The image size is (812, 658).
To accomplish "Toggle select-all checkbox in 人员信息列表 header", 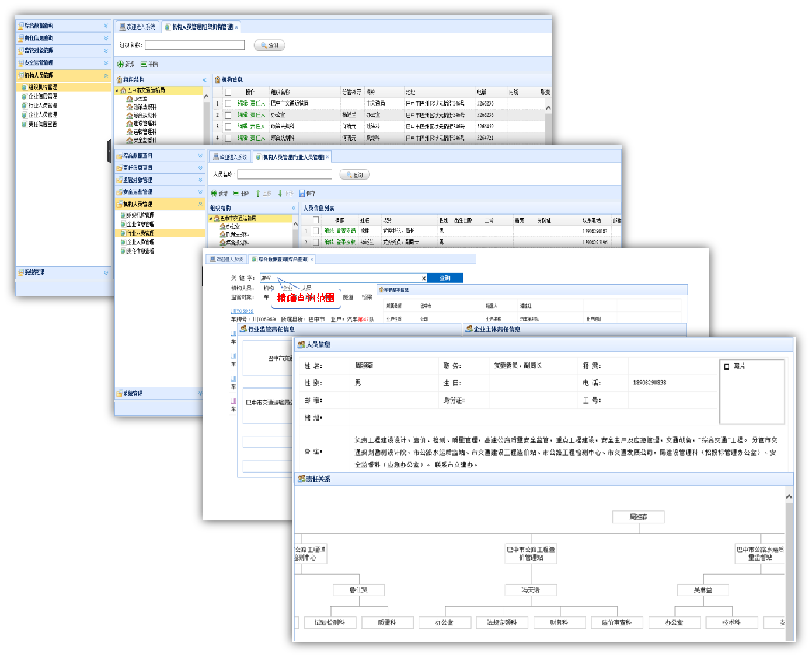I will click(316, 220).
